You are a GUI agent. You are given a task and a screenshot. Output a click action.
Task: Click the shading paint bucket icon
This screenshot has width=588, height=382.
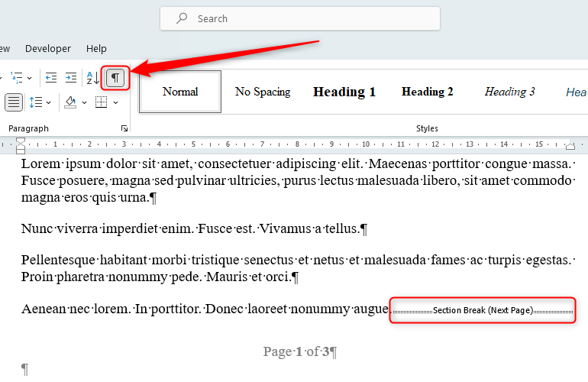[x=70, y=102]
